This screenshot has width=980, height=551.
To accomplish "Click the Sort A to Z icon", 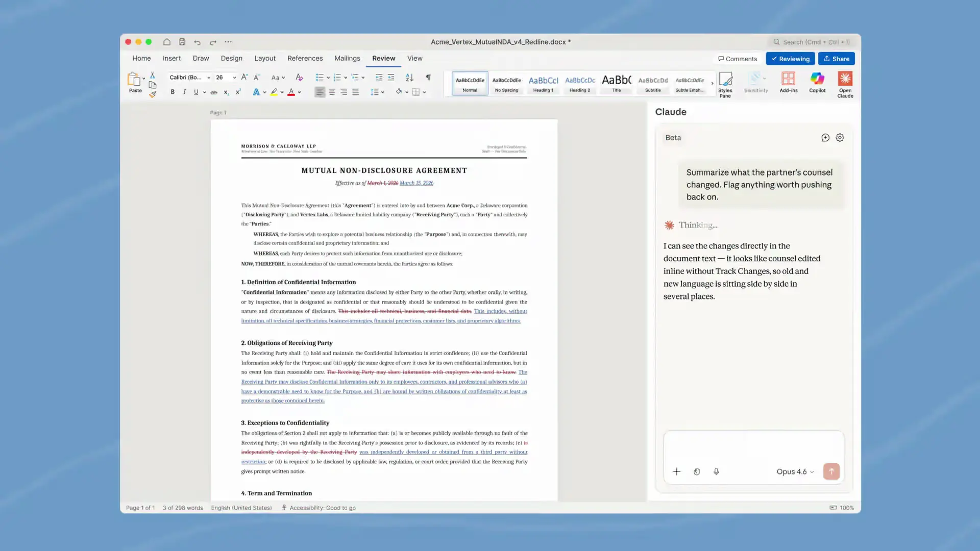I will (409, 78).
